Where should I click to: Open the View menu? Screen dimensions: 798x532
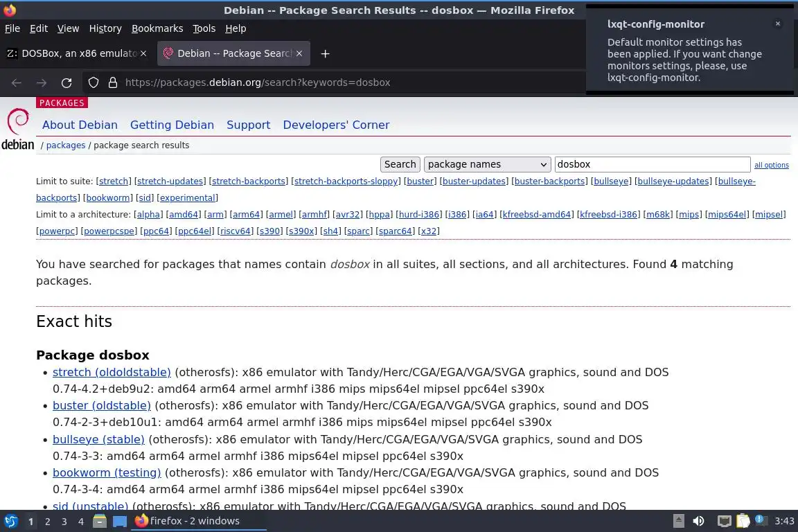pyautogui.click(x=68, y=28)
